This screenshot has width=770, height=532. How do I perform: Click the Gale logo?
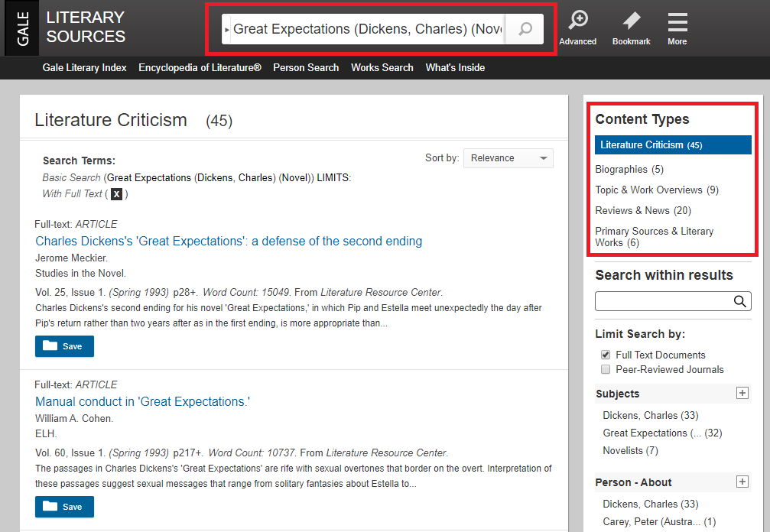pos(22,28)
